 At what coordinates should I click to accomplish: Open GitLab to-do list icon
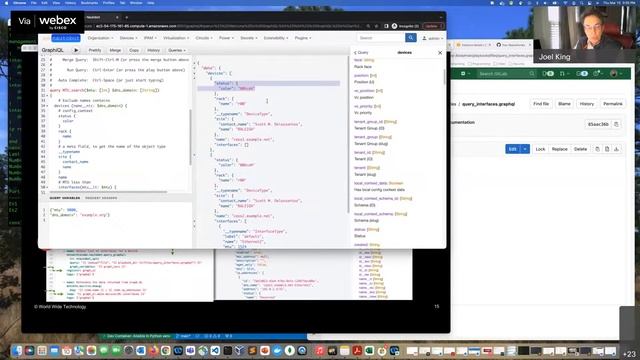coord(582,74)
